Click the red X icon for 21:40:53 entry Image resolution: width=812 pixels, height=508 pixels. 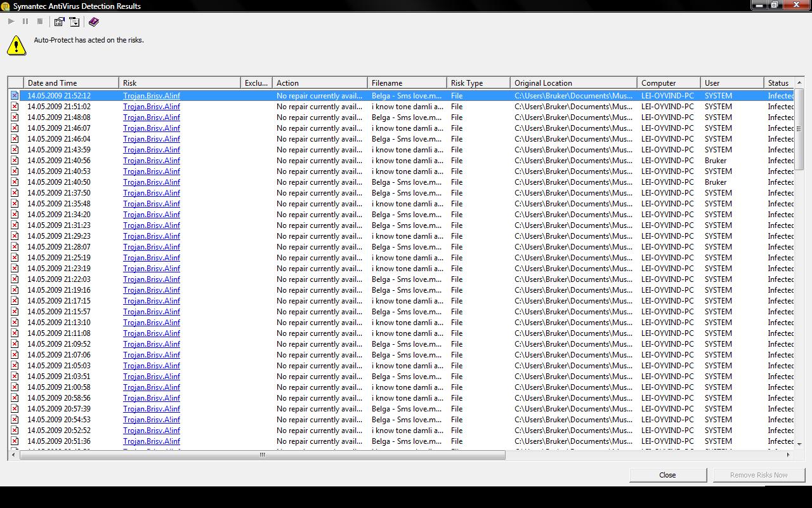(15, 171)
